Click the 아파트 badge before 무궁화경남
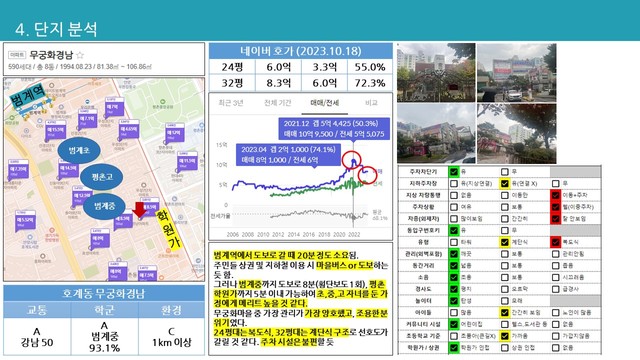 click(17, 55)
